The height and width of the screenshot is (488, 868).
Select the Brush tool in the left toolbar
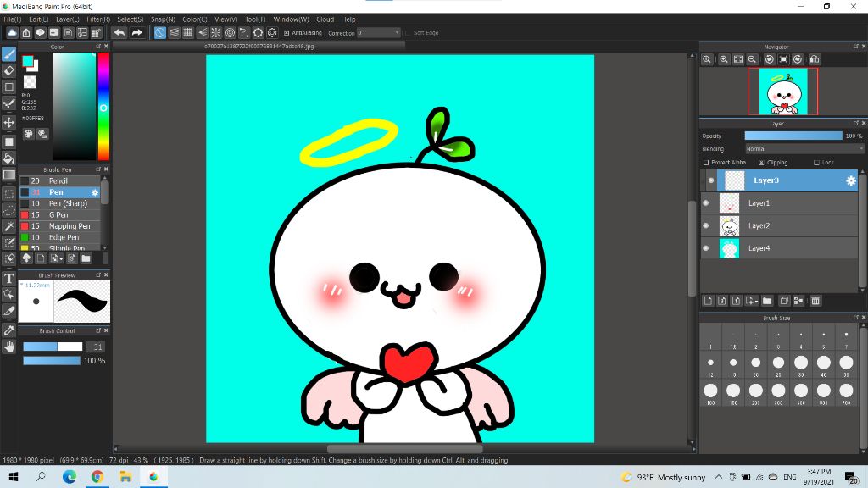8,54
